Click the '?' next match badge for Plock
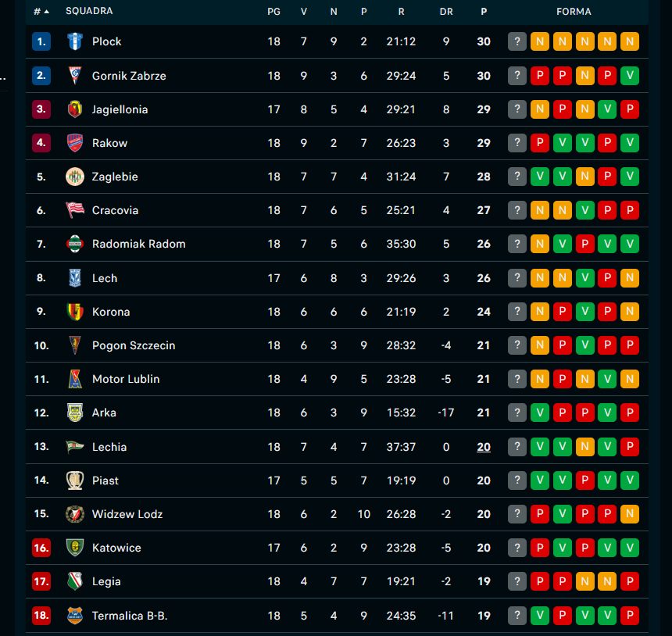This screenshot has height=636, width=672. [x=517, y=41]
